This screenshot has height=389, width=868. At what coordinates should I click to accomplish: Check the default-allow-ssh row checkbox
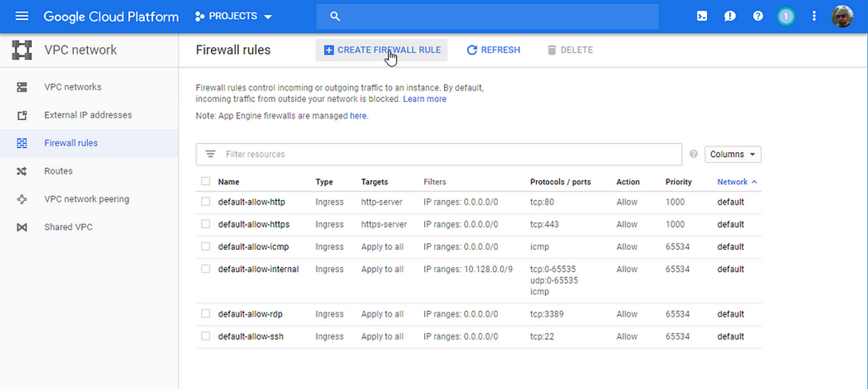tap(206, 336)
